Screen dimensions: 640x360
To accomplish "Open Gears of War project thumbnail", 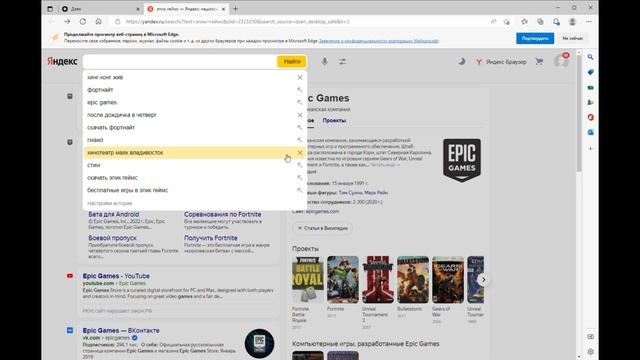I will pyautogui.click(x=448, y=280).
